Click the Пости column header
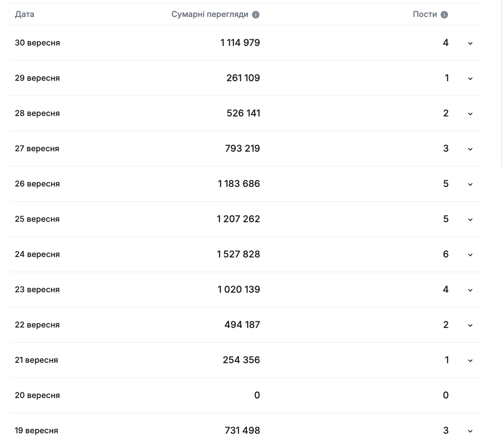This screenshot has width=502, height=448. [425, 14]
